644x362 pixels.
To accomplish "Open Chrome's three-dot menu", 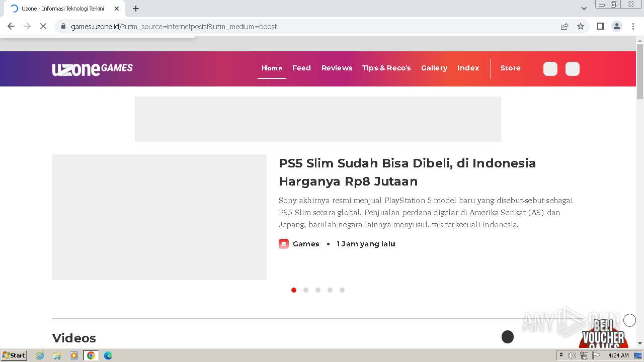I will tap(633, 26).
